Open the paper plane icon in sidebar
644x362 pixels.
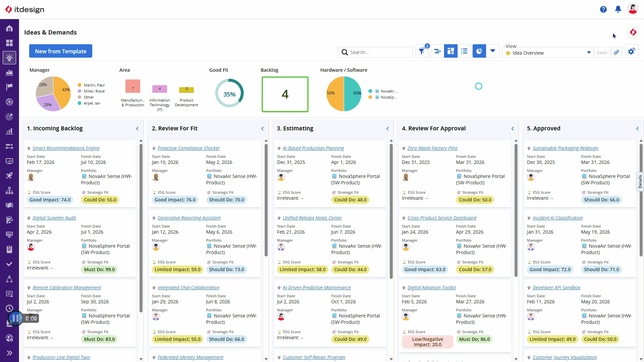pyautogui.click(x=9, y=102)
